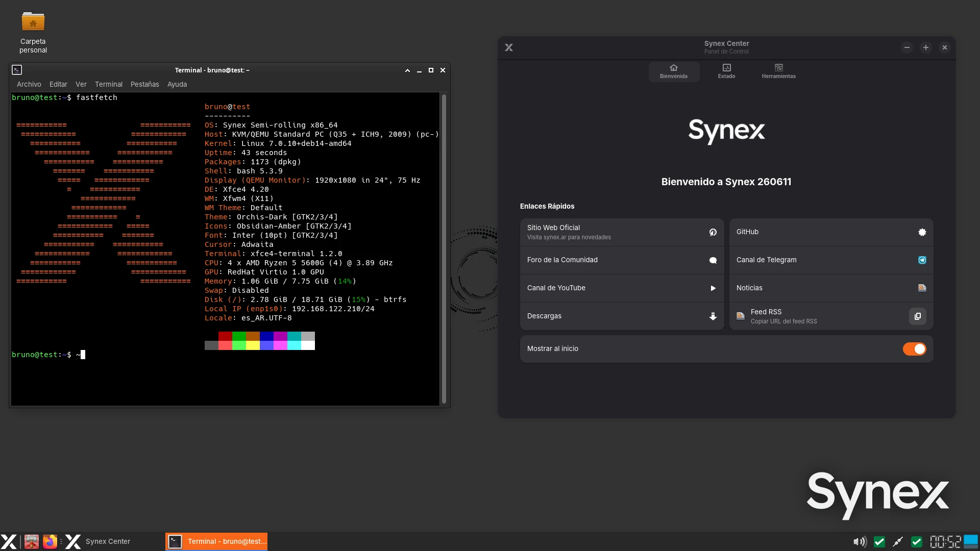Screen dimensions: 980x551
Task: Roll up the terminal window with the arrow button
Action: [407, 70]
